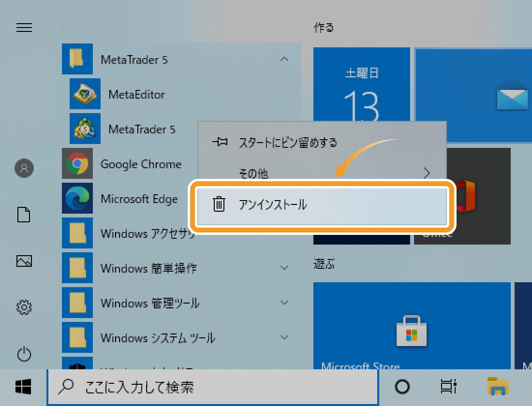This screenshot has height=406, width=532.
Task: Open the MetaEditor app icon
Action: click(85, 94)
